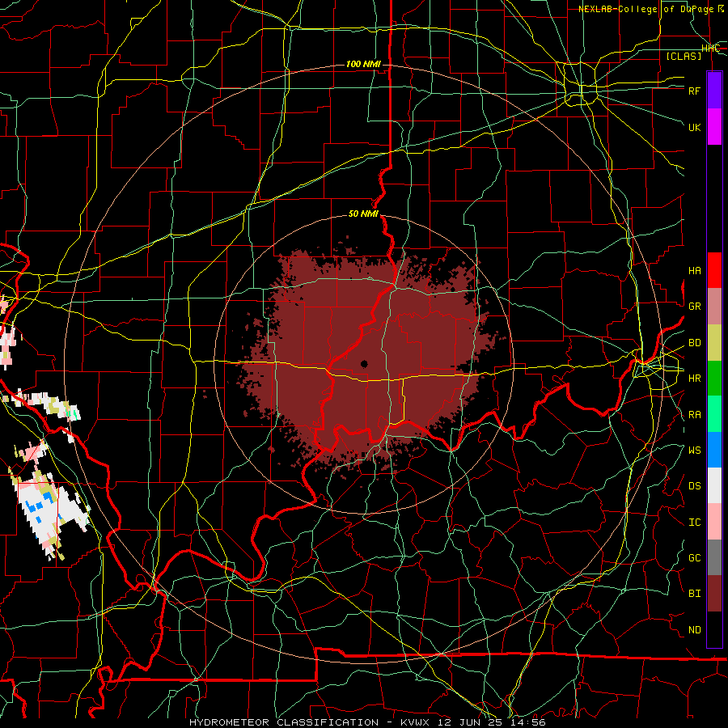Viewport: 728px width, 728px height.
Task: Click the HR legend label
Action: (x=694, y=379)
